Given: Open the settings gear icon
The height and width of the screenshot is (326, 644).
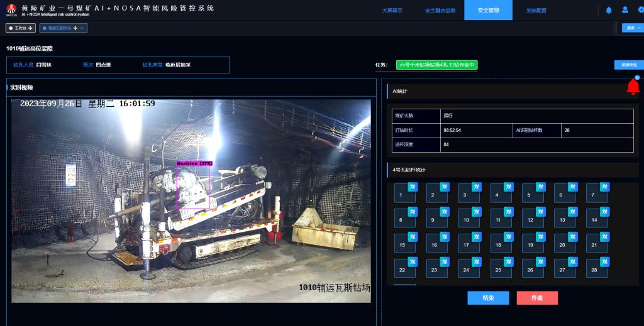Looking at the screenshot, I should point(640,10).
